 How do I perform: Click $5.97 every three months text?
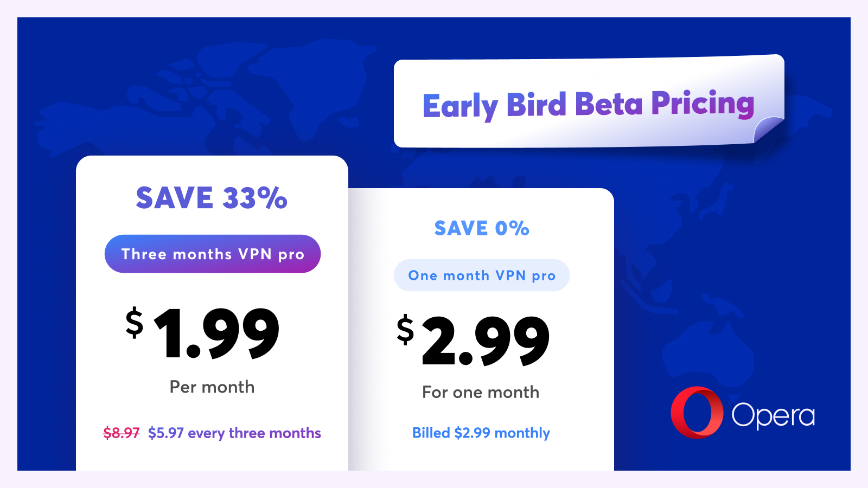(x=234, y=433)
